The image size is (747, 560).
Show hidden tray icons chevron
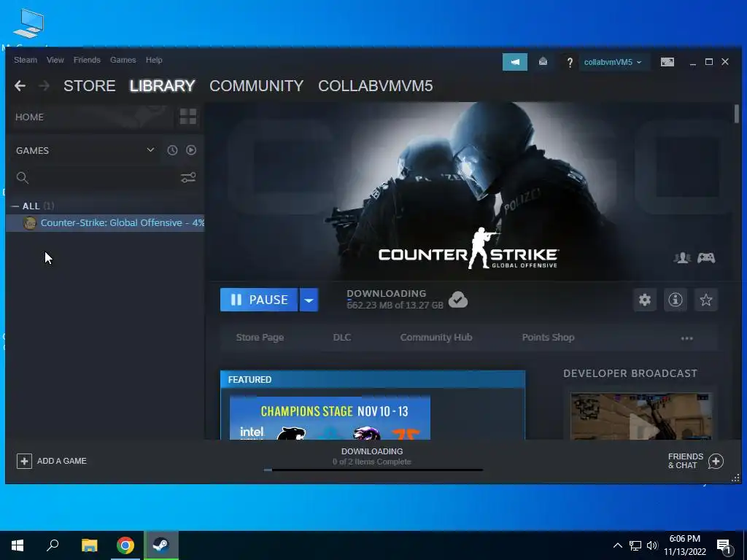[617, 545]
